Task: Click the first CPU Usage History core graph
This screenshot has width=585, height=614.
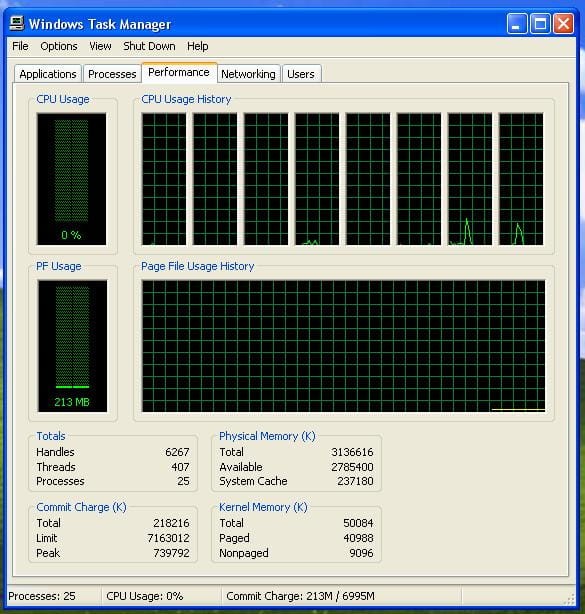Action: (164, 179)
